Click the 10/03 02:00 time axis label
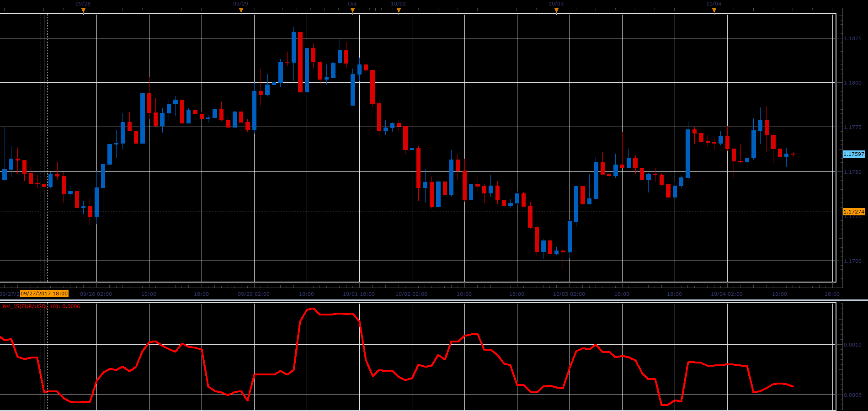 [x=569, y=294]
